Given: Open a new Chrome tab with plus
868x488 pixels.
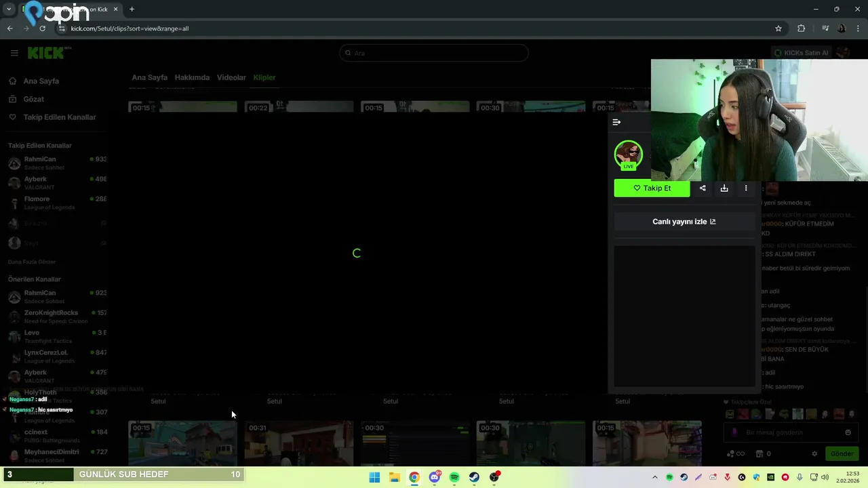Looking at the screenshot, I should 132,9.
